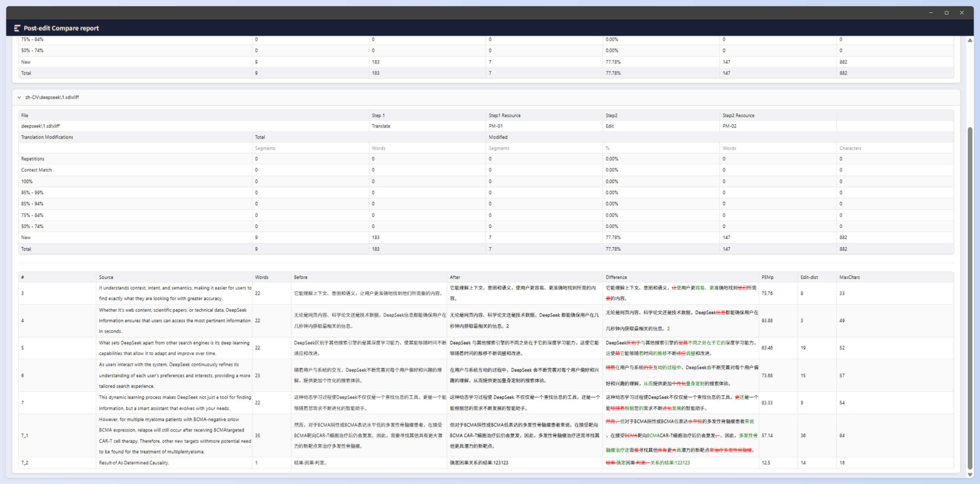Click the Post-edit Compare report logo icon
The image size is (980, 484).
[x=17, y=28]
